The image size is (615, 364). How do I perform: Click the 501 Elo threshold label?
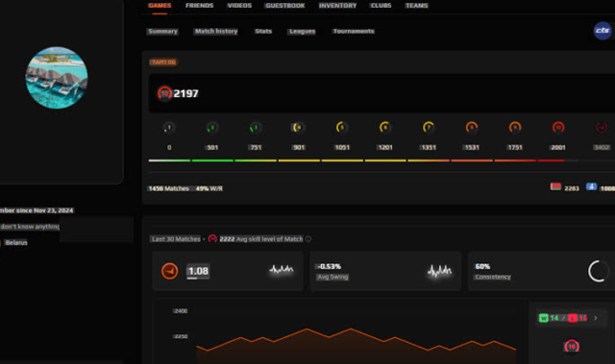click(x=212, y=148)
